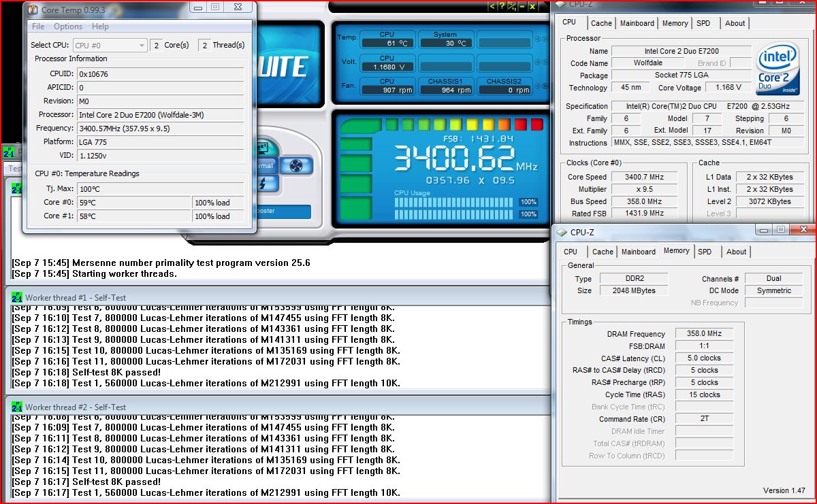This screenshot has width=817, height=504.
Task: Click the red block in the frequency meter
Action: coord(537,124)
